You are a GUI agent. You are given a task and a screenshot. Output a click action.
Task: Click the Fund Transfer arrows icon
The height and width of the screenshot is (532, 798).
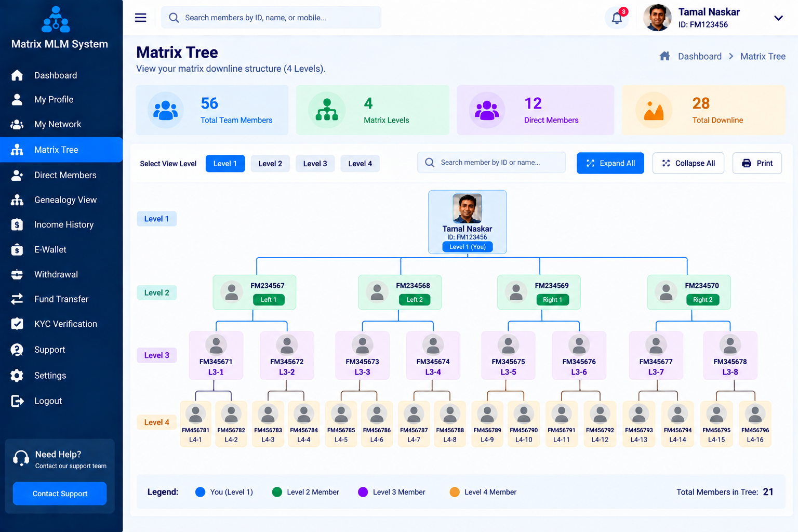tap(17, 299)
